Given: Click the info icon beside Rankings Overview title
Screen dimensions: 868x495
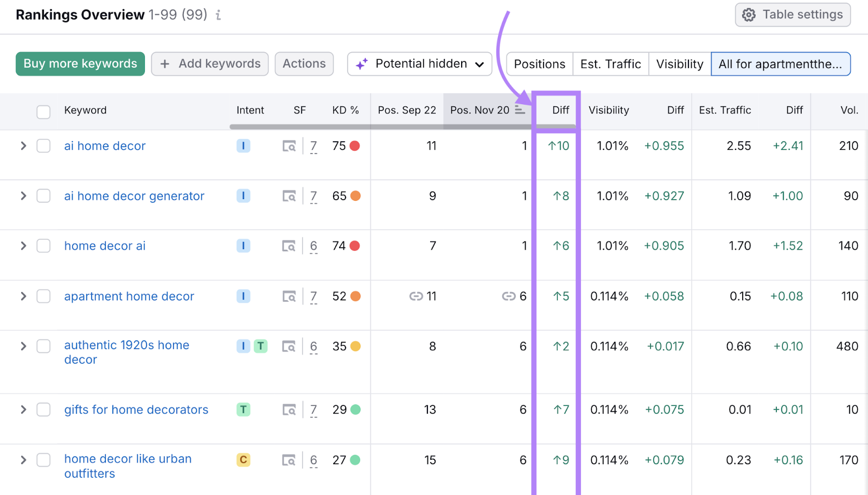Looking at the screenshot, I should coord(218,15).
